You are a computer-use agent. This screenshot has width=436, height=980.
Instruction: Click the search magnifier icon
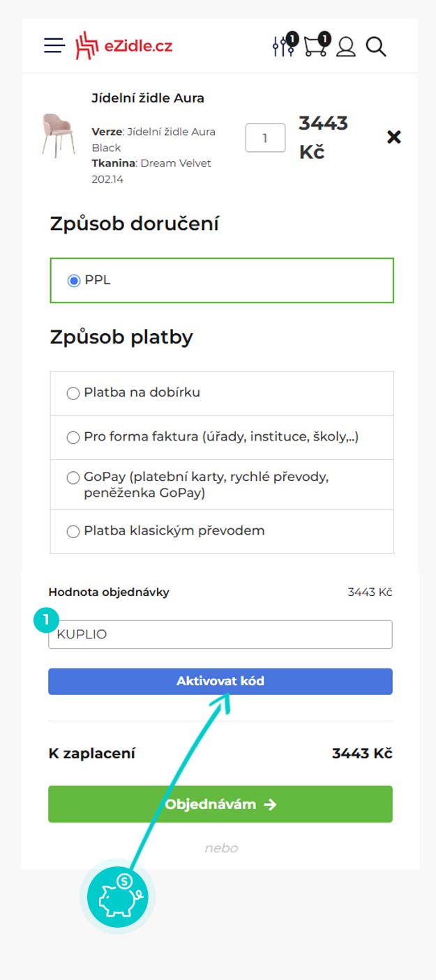376,47
